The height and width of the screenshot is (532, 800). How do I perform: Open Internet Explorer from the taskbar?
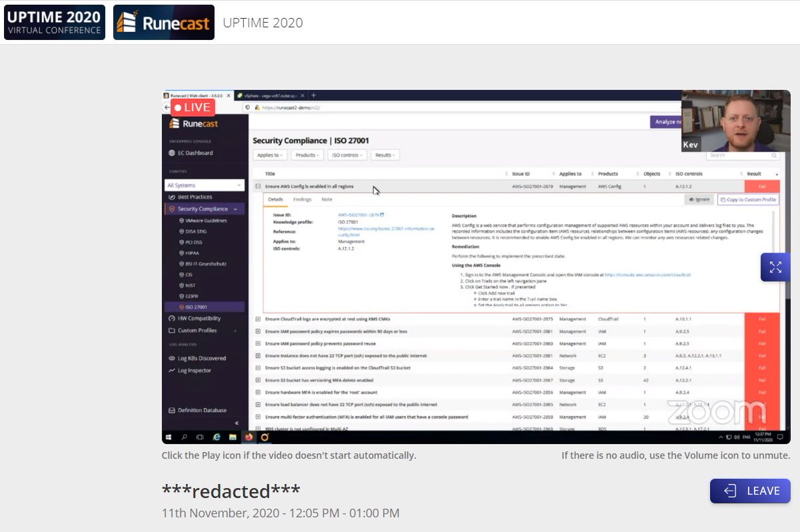coord(217,437)
